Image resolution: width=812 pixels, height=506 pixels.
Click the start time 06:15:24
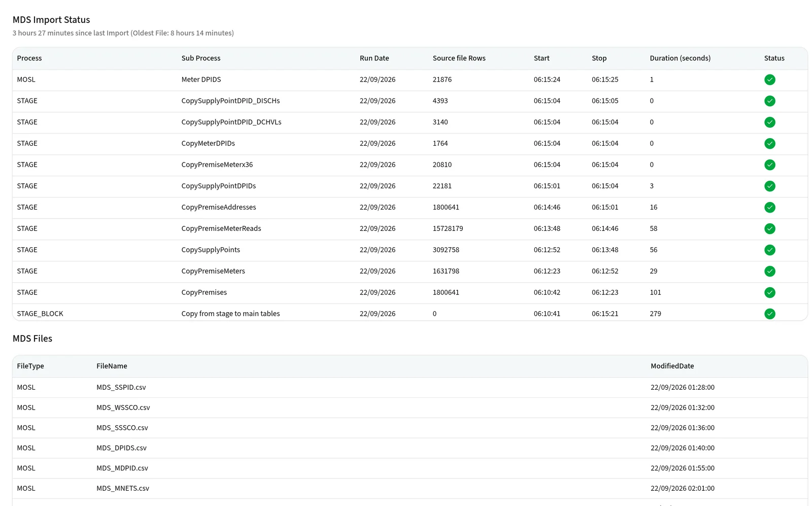coord(547,80)
